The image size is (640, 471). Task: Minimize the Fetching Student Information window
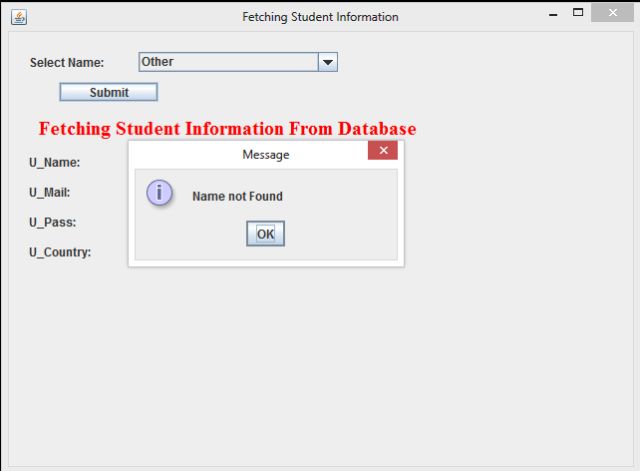click(553, 14)
